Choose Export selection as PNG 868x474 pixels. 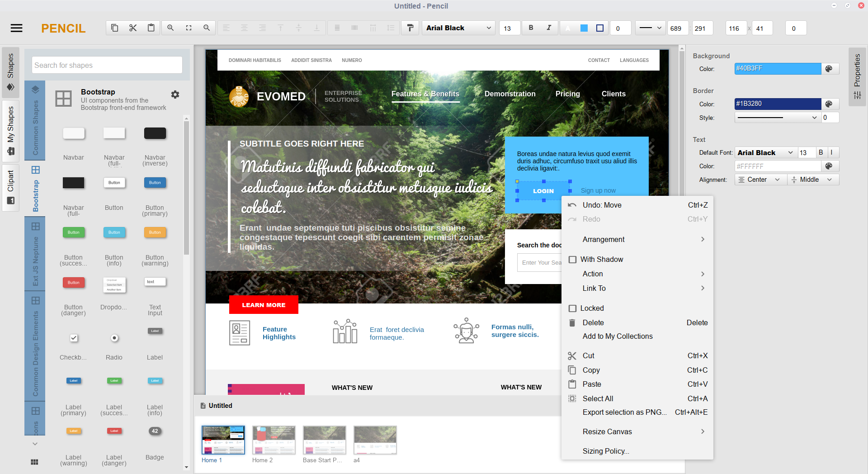[624, 412]
